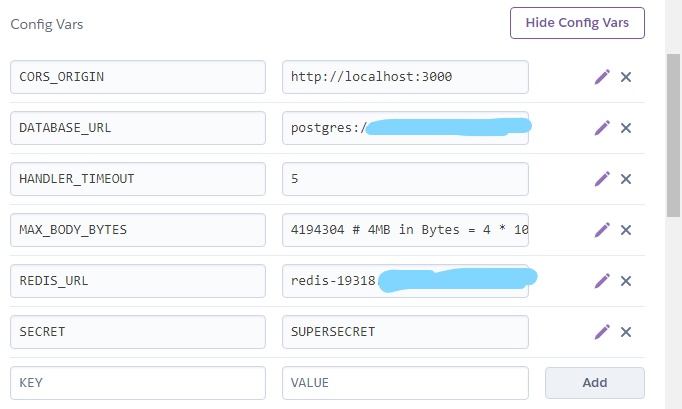This screenshot has height=409, width=682.
Task: Delete the SECRET config var
Action: point(626,332)
